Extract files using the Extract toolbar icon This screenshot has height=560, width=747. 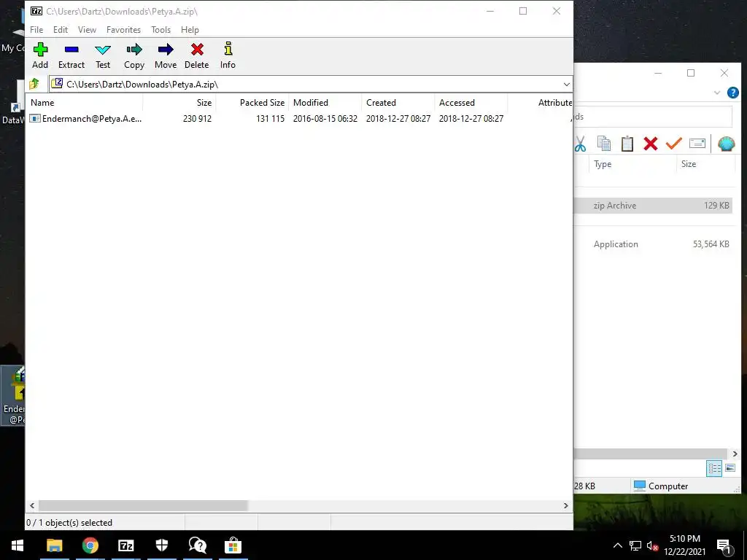point(71,55)
